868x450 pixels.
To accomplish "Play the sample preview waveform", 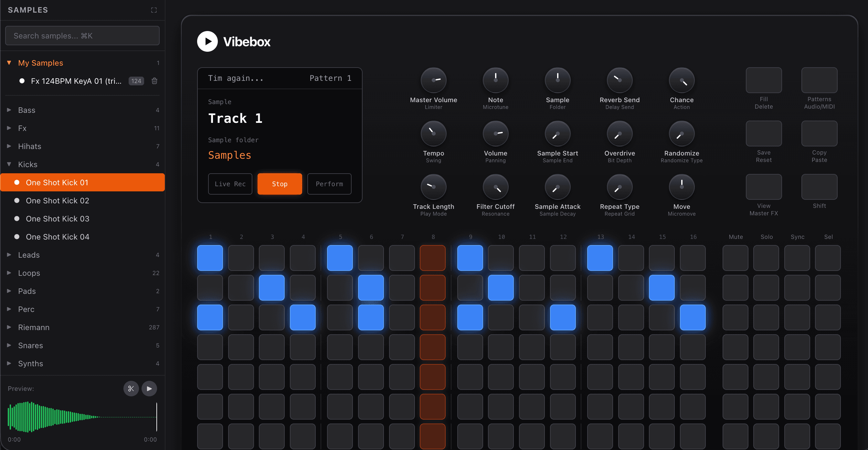I will [149, 388].
